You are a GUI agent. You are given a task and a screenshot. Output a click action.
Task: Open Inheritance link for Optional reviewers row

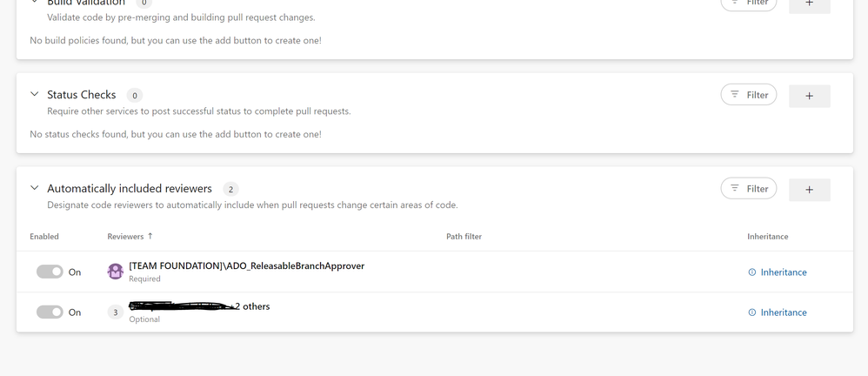click(x=783, y=312)
